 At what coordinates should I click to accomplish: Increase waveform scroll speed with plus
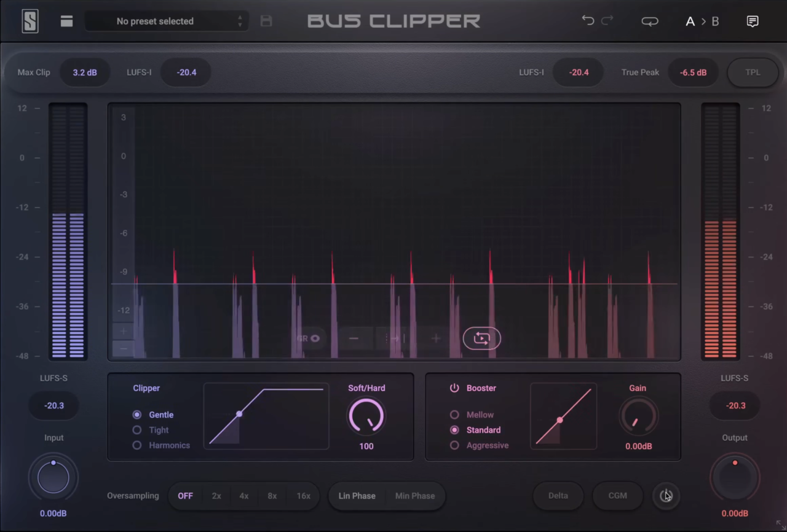point(436,338)
